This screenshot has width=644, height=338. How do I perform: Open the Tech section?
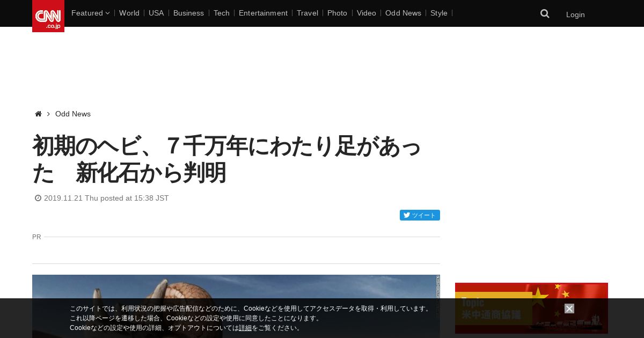click(x=221, y=13)
